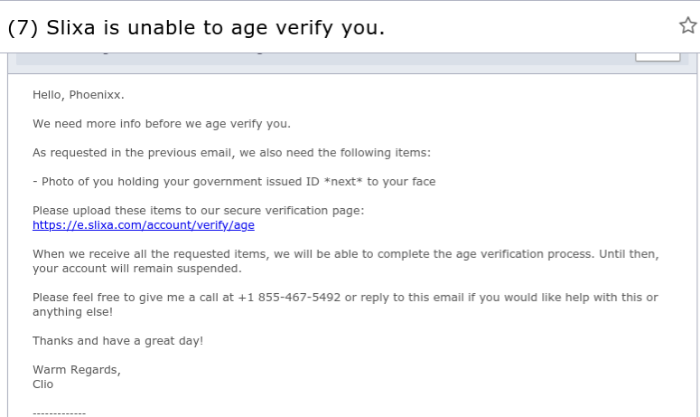
Task: Open the e.slixa.com verify age link
Action: [x=143, y=225]
